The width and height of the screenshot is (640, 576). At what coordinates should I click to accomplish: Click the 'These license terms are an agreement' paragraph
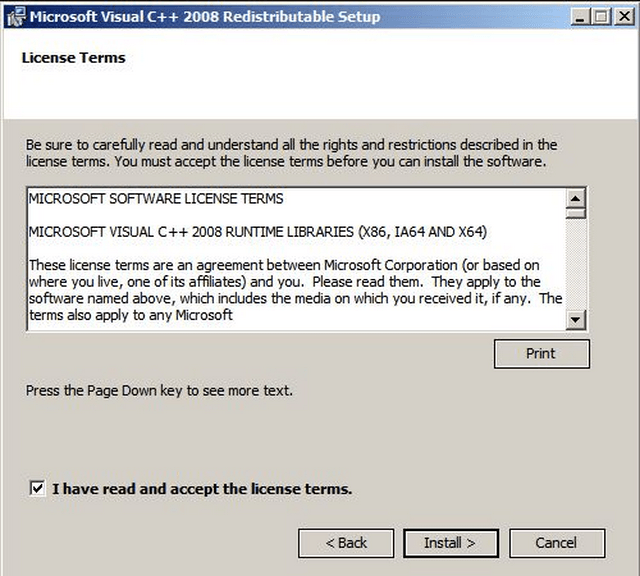296,290
